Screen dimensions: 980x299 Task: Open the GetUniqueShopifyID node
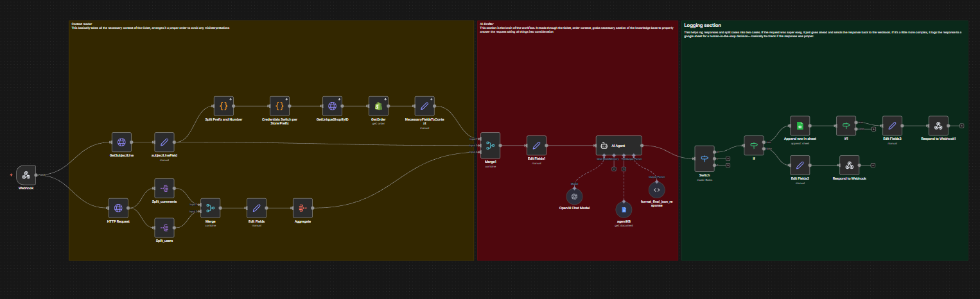point(333,107)
